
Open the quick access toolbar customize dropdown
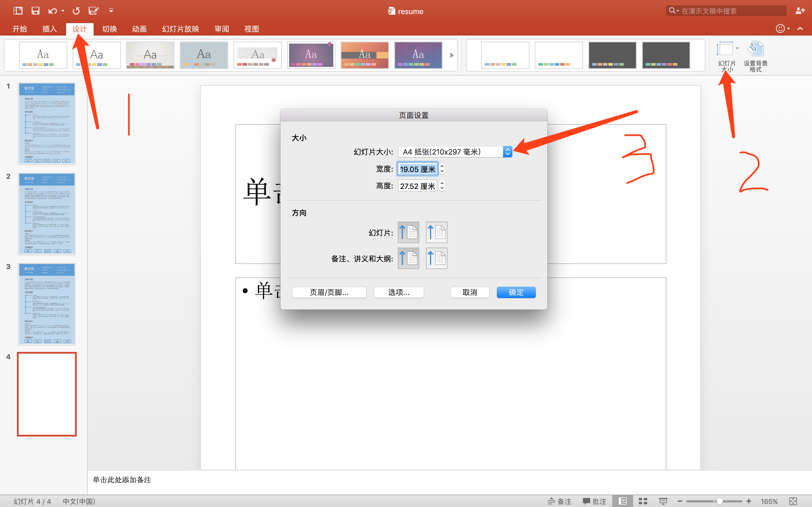(111, 11)
